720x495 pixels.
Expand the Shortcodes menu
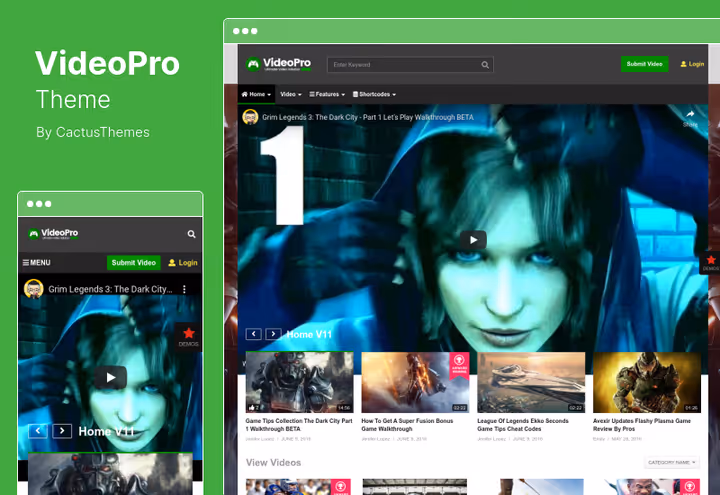[x=374, y=94]
